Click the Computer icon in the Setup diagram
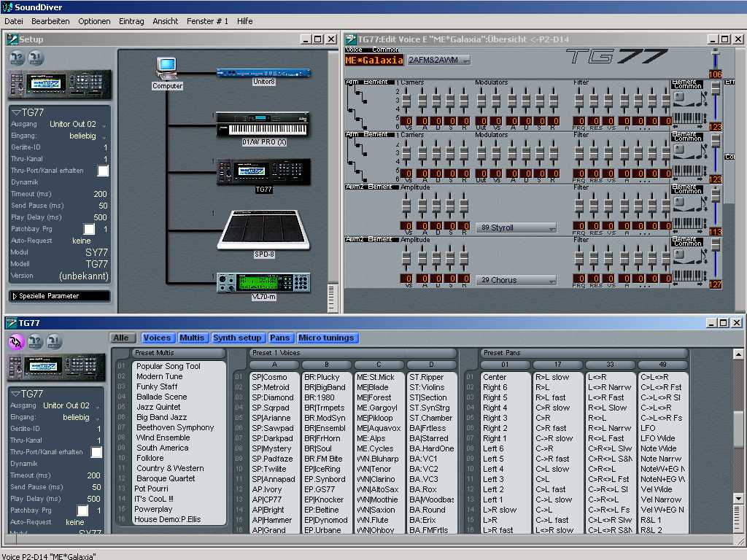Viewport: 747px width, 560px height. tap(167, 69)
